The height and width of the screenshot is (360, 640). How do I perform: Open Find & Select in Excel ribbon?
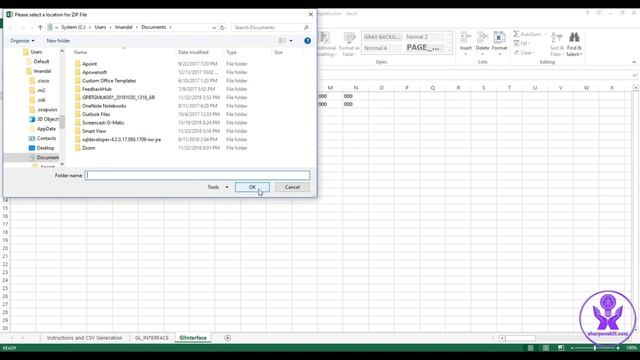[574, 44]
